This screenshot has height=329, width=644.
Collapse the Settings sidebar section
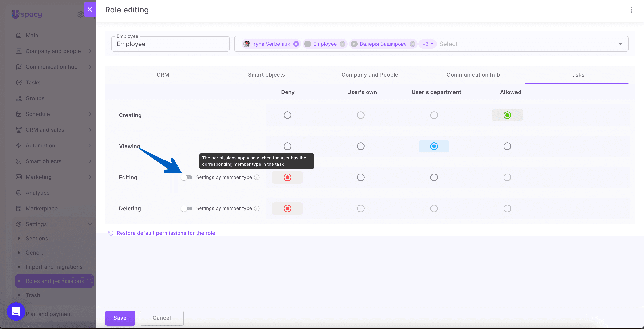pyautogui.click(x=90, y=224)
